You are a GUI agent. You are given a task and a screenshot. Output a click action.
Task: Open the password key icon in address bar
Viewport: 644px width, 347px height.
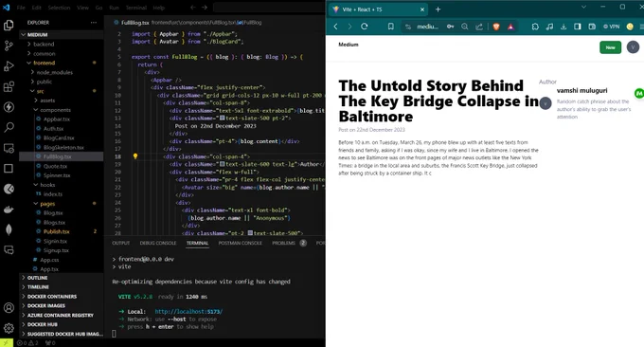pos(451,27)
